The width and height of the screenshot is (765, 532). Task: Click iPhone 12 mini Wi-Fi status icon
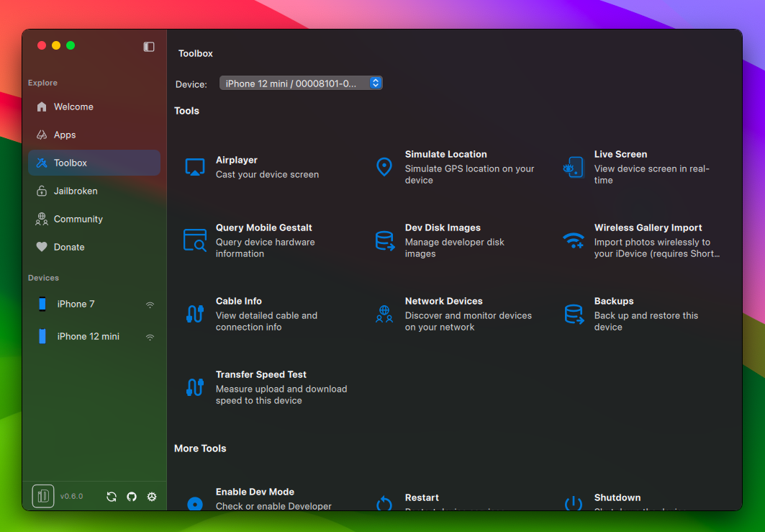[x=150, y=337]
